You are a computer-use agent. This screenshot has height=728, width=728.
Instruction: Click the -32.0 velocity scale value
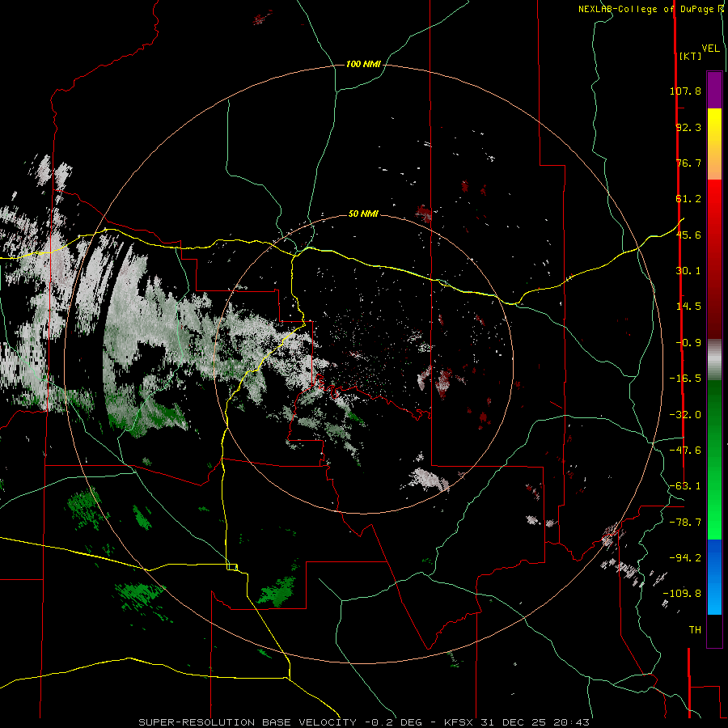[x=685, y=415]
